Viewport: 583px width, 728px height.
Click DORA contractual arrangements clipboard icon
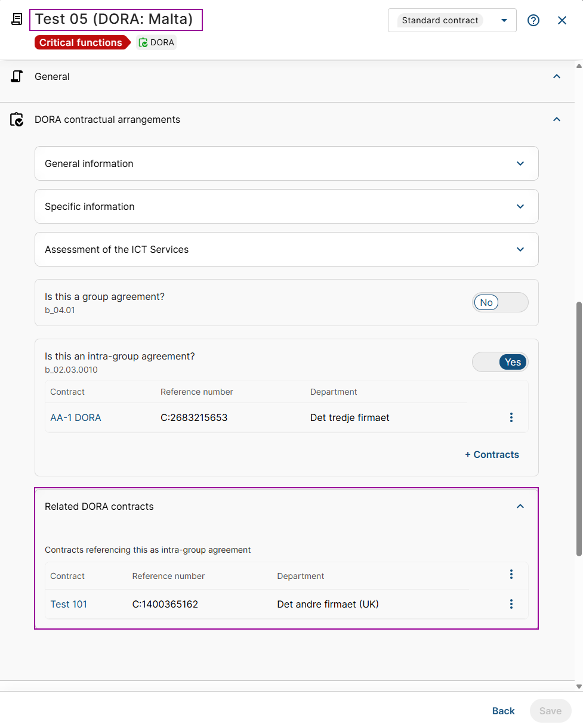coord(17,120)
